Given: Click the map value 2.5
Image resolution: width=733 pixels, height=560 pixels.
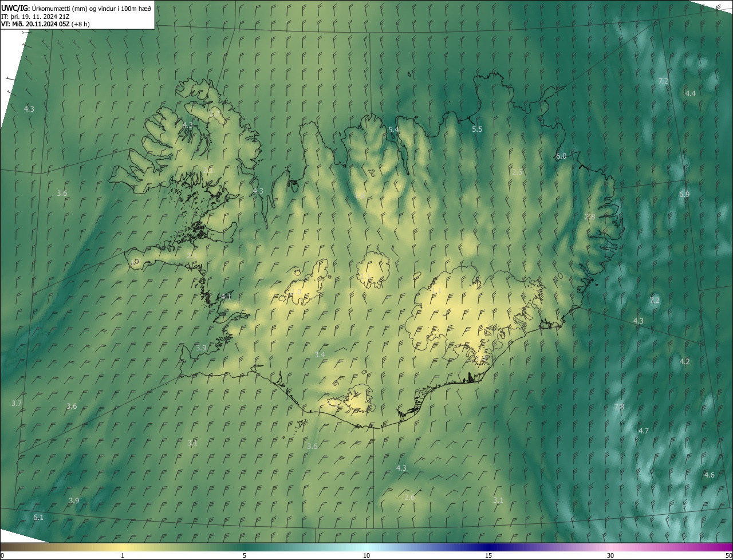Looking at the screenshot, I should tap(517, 172).
